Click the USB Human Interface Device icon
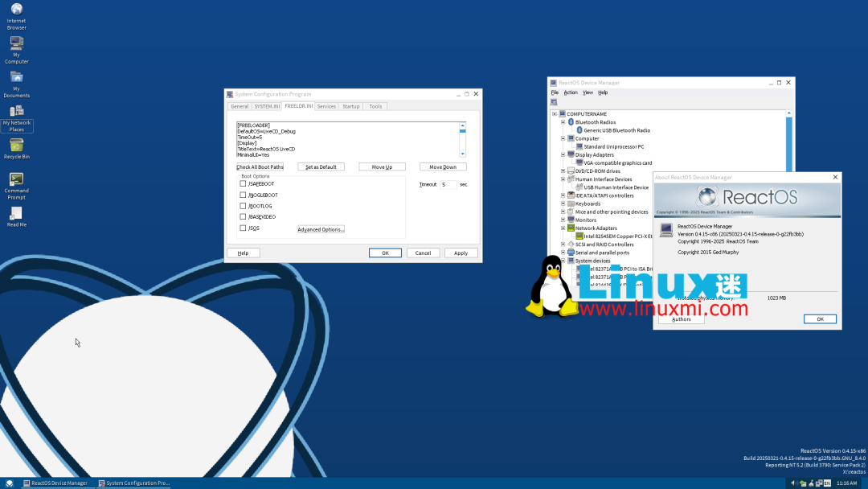This screenshot has height=489, width=868. click(x=579, y=187)
